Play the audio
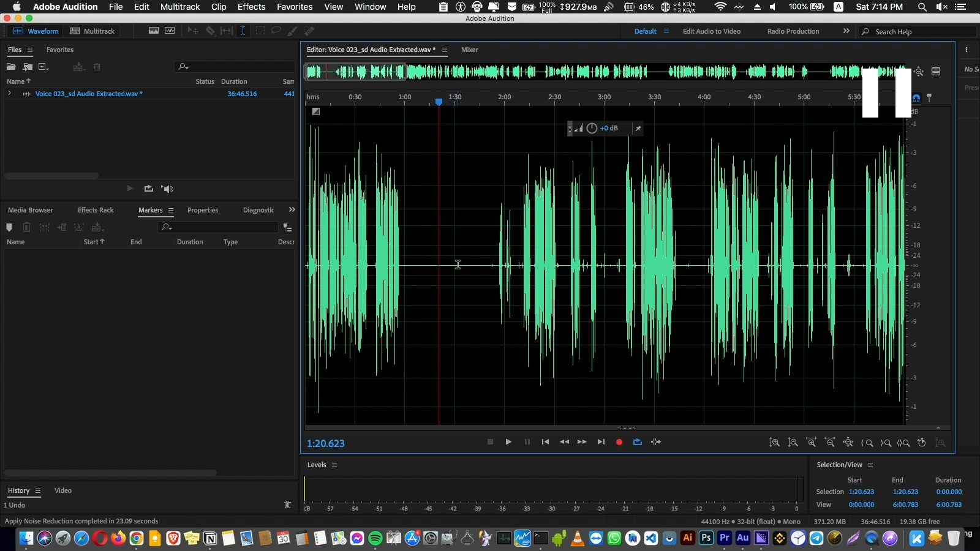Screen dimensions: 980x551 (508, 442)
